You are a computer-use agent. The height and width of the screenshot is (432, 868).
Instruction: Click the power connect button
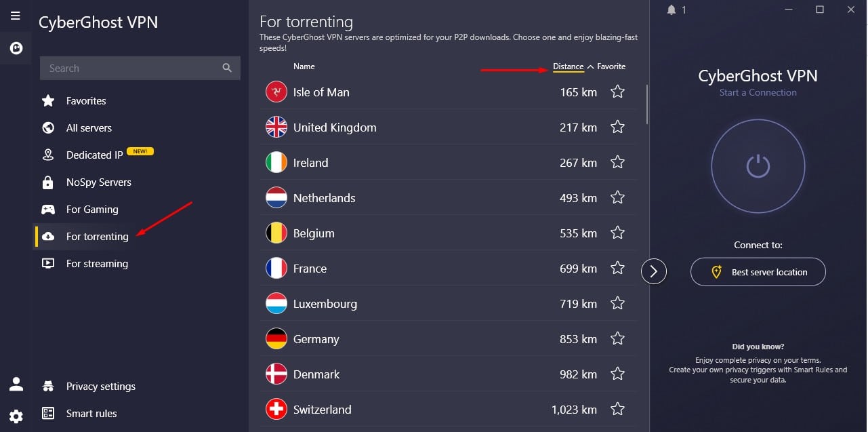pos(758,166)
